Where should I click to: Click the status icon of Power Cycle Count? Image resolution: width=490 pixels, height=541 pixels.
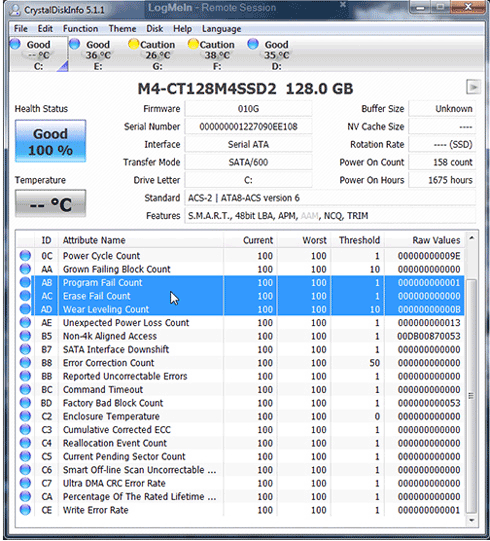click(x=25, y=256)
